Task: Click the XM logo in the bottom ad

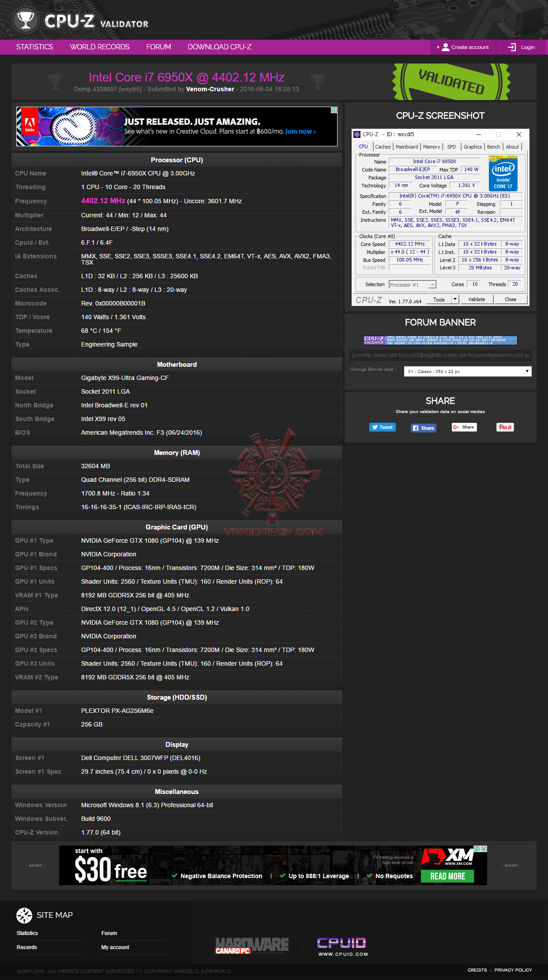Action: click(x=447, y=857)
